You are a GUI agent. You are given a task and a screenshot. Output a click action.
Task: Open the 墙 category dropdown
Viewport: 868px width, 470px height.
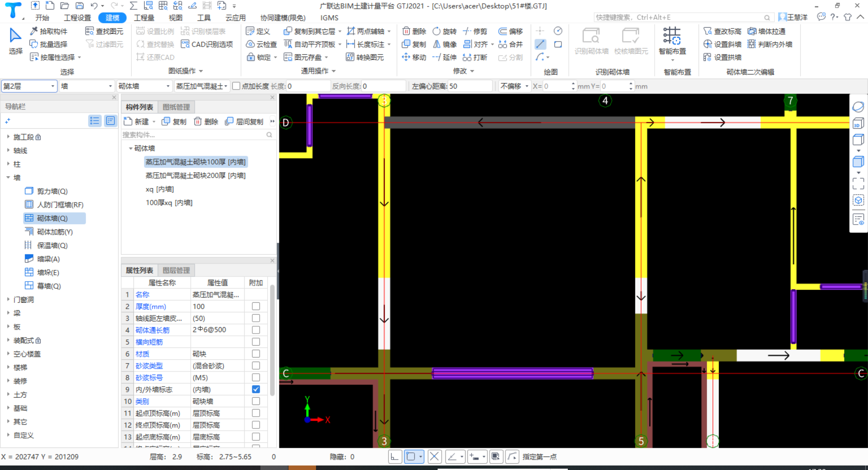click(87, 86)
